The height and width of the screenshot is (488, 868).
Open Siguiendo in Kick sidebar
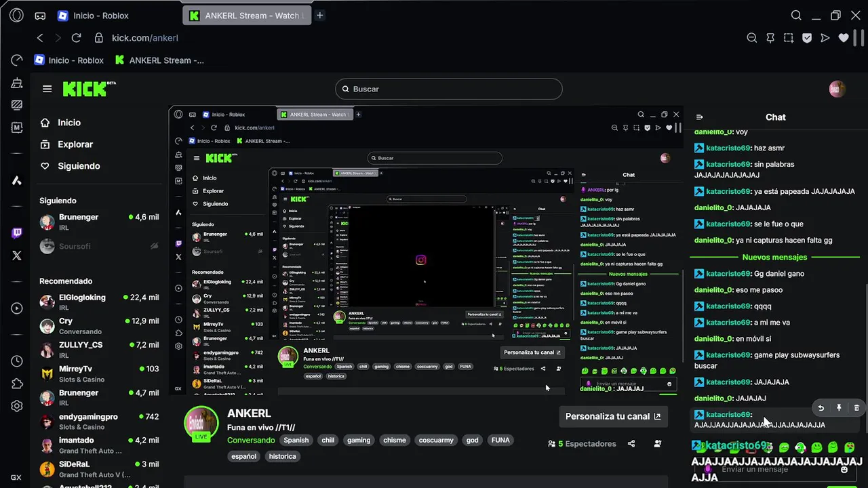(70, 166)
